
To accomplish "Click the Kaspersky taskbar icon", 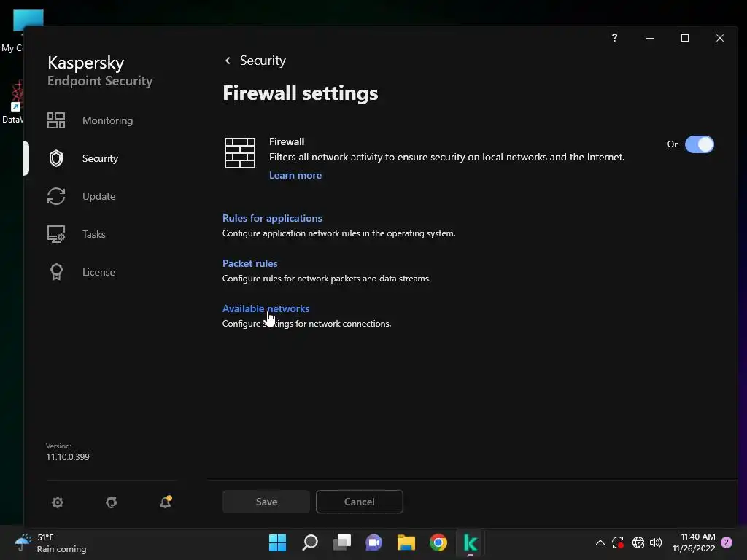I will tap(471, 542).
